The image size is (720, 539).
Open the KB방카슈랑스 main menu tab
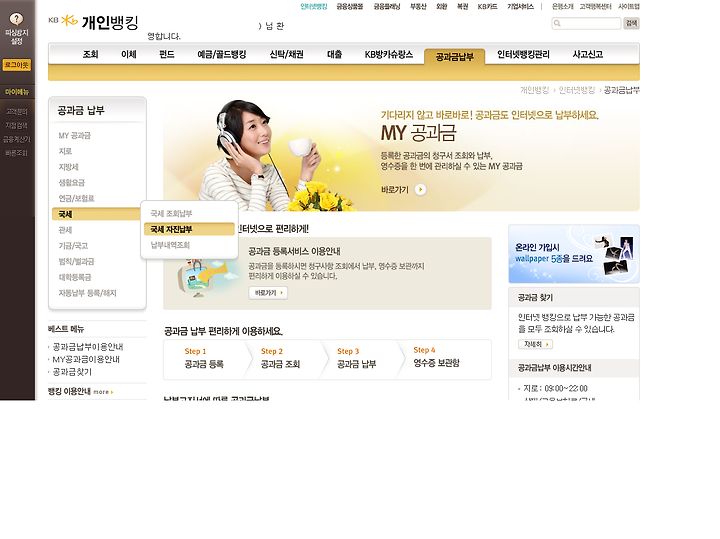[389, 54]
